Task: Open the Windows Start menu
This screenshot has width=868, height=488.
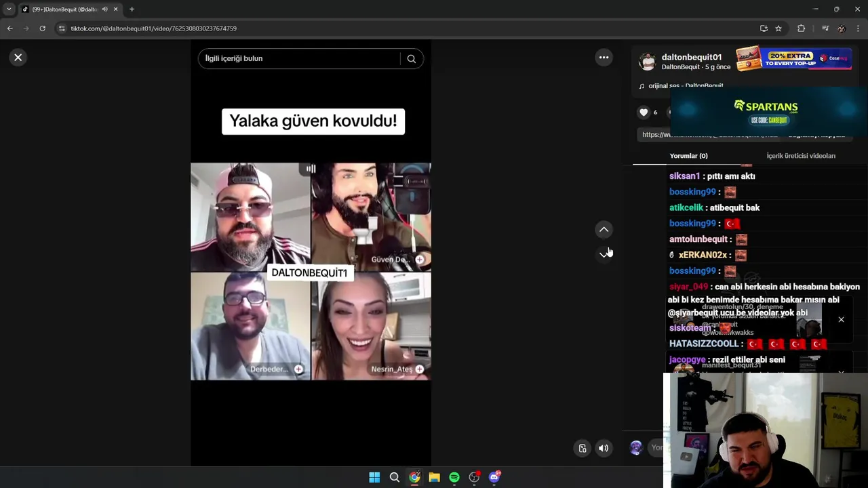Action: pos(374,477)
